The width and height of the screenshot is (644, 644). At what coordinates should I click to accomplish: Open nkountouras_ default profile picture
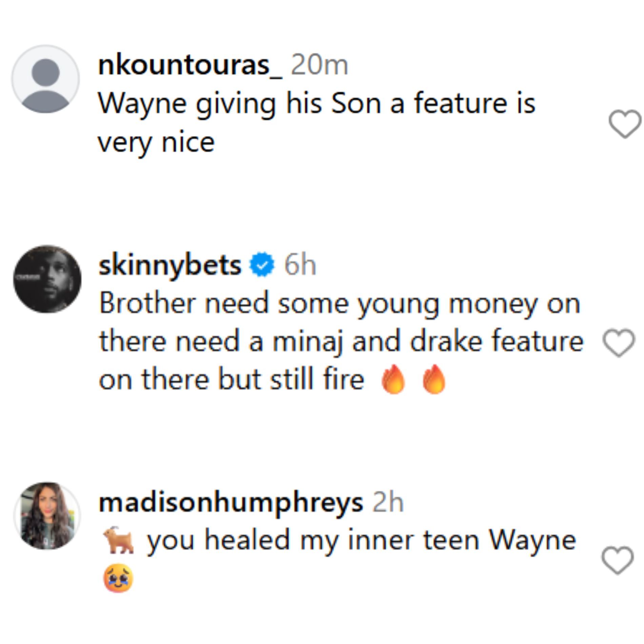[x=45, y=79]
